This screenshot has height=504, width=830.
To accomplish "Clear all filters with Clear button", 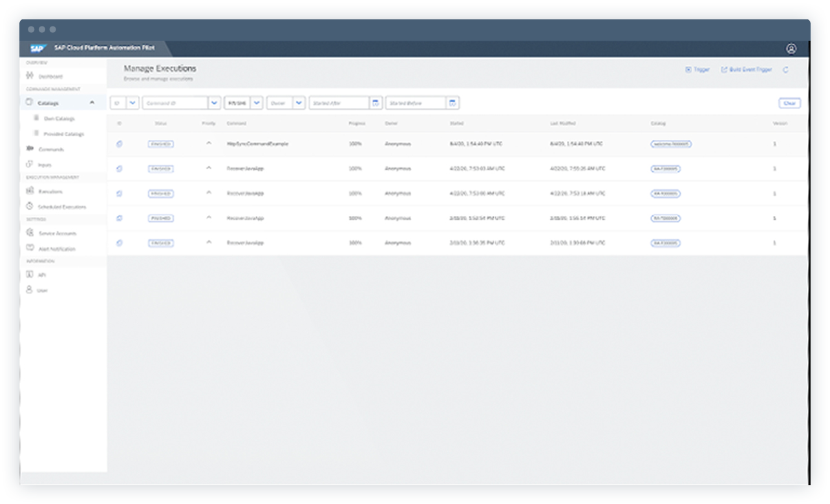I will [790, 103].
